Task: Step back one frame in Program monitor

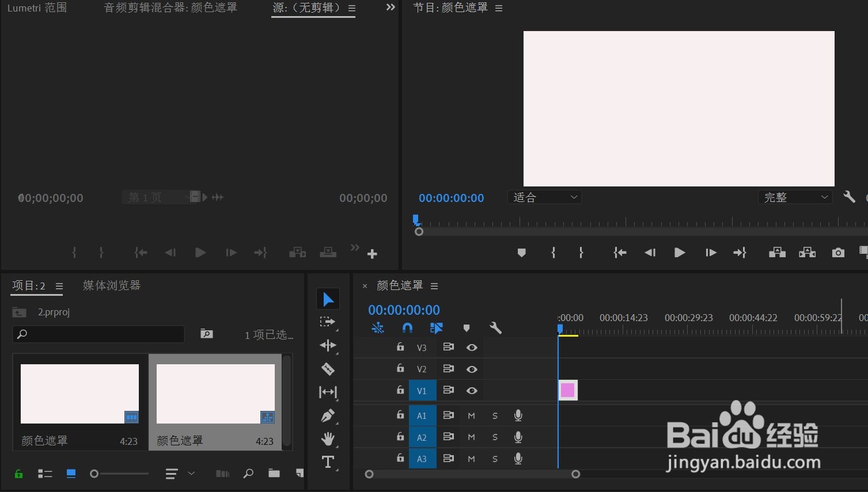Action: click(x=650, y=253)
